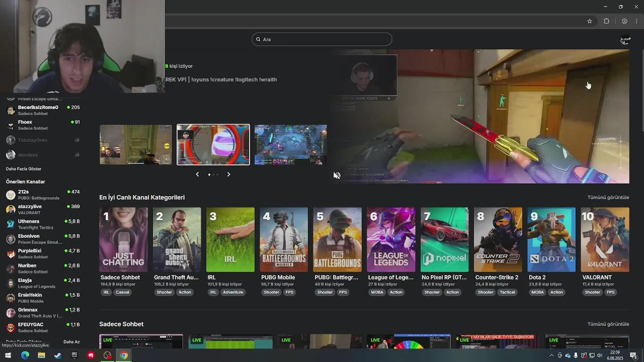Switch to Google Chrome in the taskbar
The image size is (644, 362).
pos(124,355)
